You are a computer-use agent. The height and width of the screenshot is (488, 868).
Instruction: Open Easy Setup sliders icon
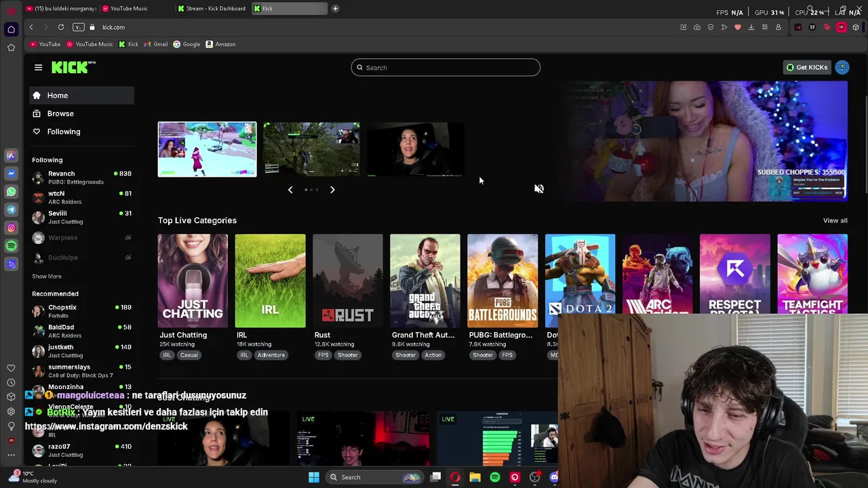(x=765, y=27)
